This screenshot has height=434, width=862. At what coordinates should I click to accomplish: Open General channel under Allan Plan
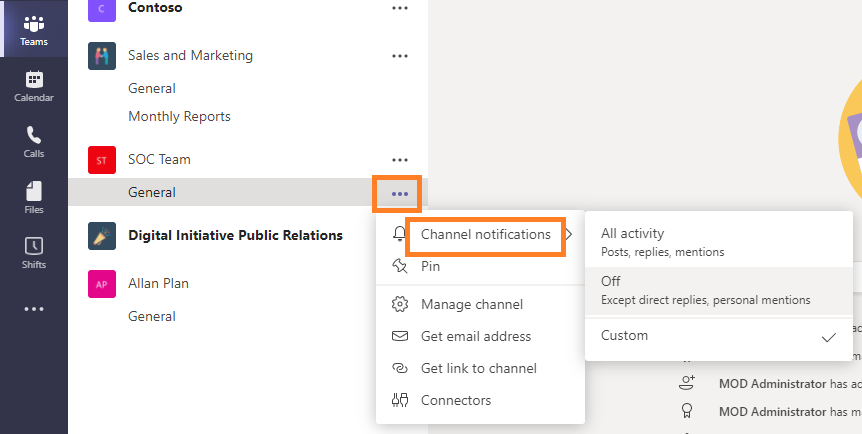coord(152,317)
